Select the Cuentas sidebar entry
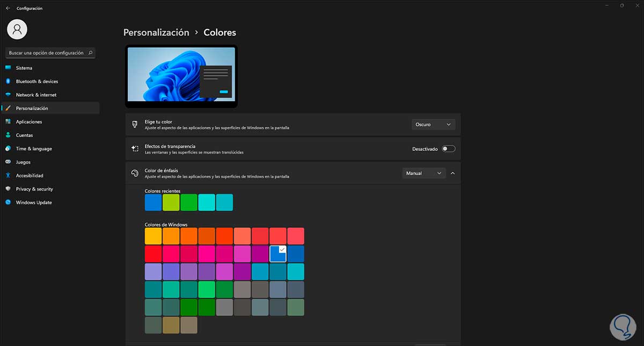The image size is (644, 346). [24, 135]
